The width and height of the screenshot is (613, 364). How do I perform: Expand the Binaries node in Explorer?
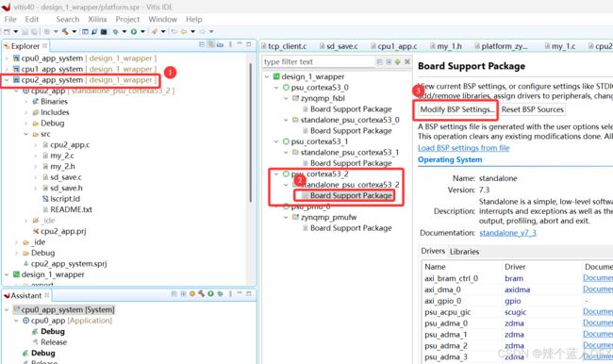click(x=25, y=102)
